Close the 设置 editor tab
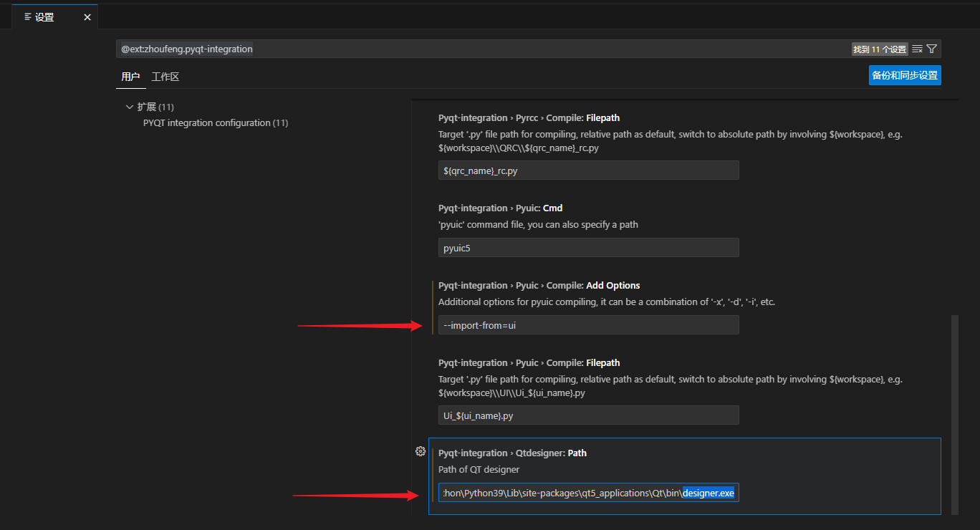The width and height of the screenshot is (980, 530). [x=87, y=17]
